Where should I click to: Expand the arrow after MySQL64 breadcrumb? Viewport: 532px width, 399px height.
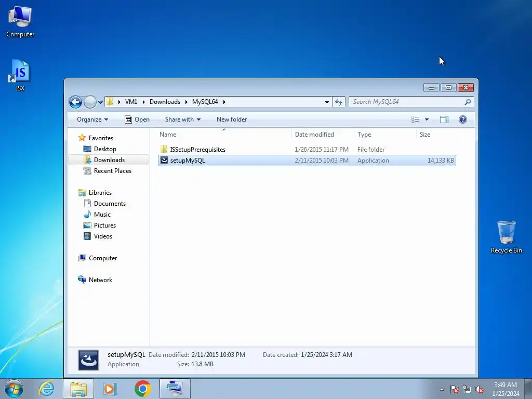click(x=224, y=102)
